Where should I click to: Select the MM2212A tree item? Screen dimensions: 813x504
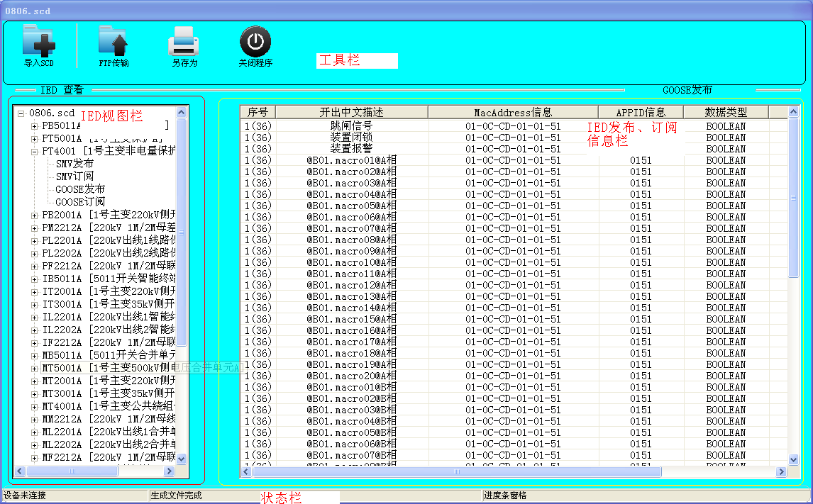(x=109, y=419)
